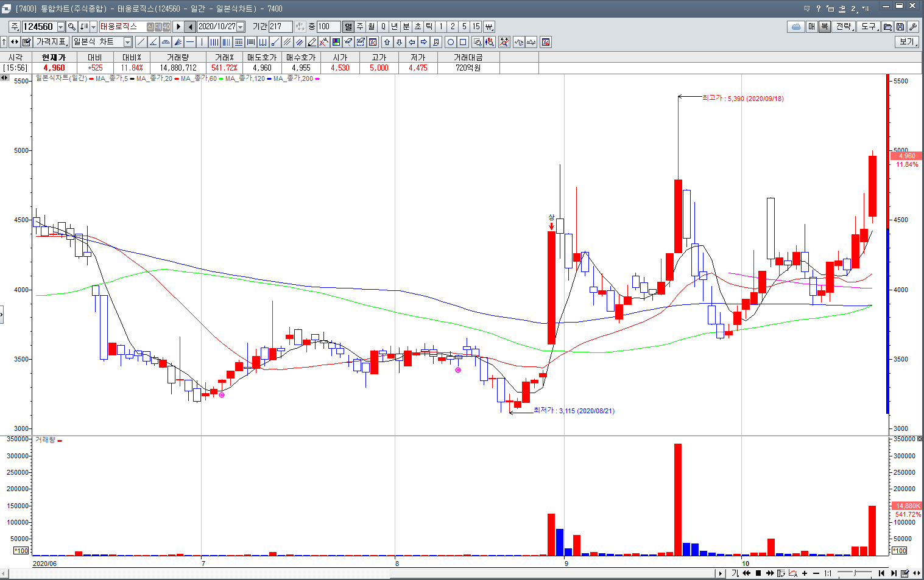
Task: Select the circle shape tool
Action: (450, 42)
